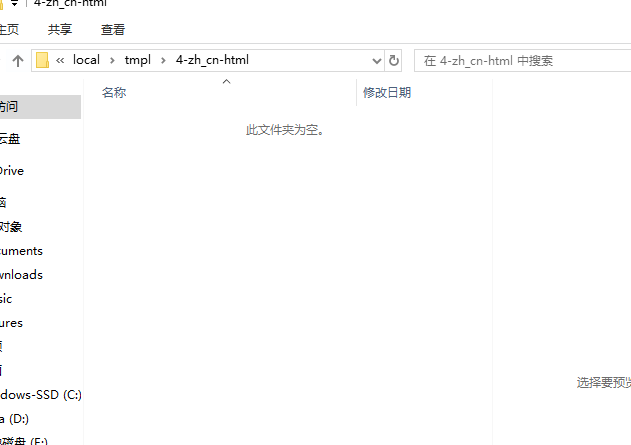This screenshot has height=445, width=631.
Task: Expand the hidden path chevron «
Action: [61, 60]
